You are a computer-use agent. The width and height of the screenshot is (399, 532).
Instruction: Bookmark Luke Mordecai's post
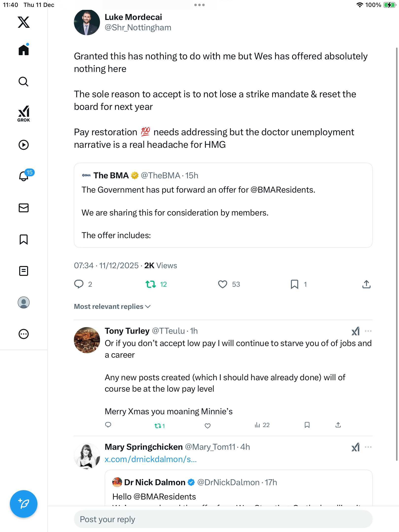pos(295,284)
